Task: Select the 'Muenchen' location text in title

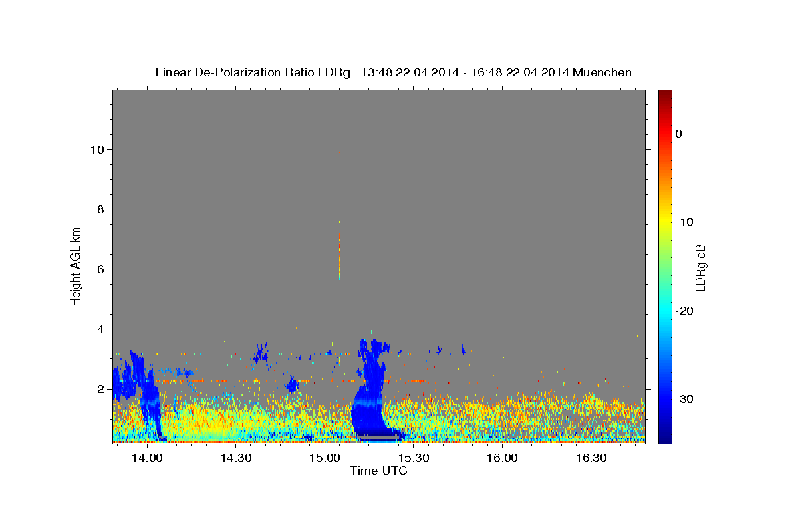Action: pos(603,72)
